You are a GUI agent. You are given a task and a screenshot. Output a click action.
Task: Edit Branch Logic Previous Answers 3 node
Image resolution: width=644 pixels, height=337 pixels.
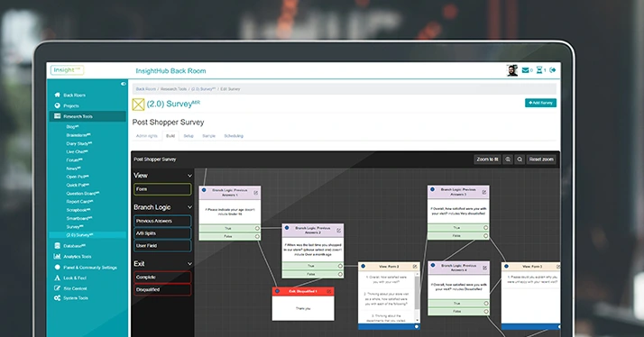[x=484, y=192]
